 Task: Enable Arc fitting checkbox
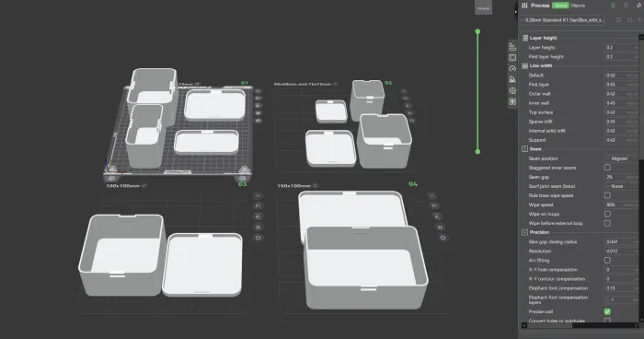(607, 260)
